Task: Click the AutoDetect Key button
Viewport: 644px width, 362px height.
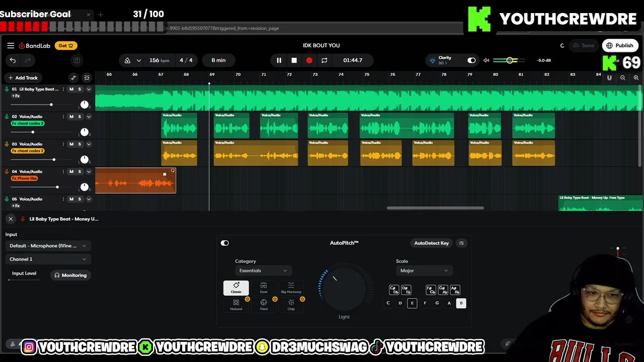Action: [431, 243]
